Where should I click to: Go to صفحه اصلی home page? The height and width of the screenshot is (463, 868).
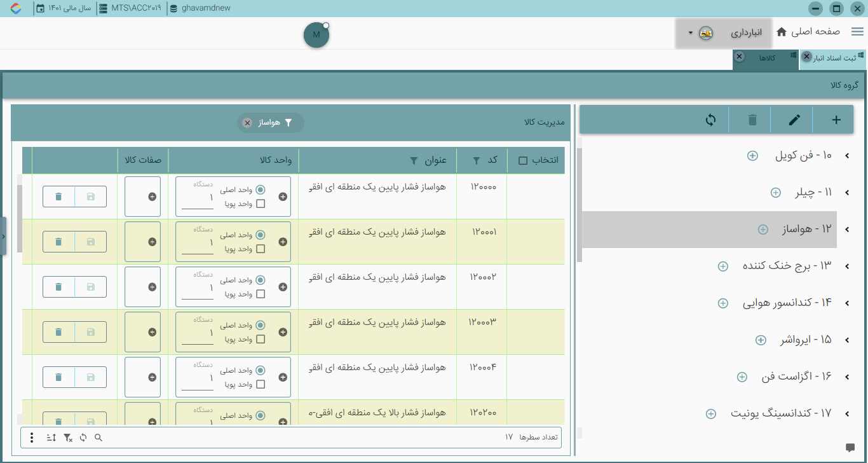point(808,32)
